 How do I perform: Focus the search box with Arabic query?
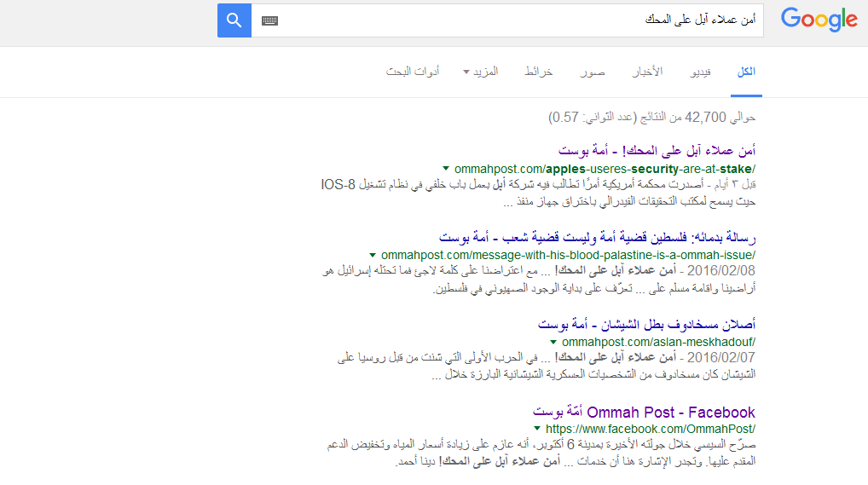click(x=507, y=20)
